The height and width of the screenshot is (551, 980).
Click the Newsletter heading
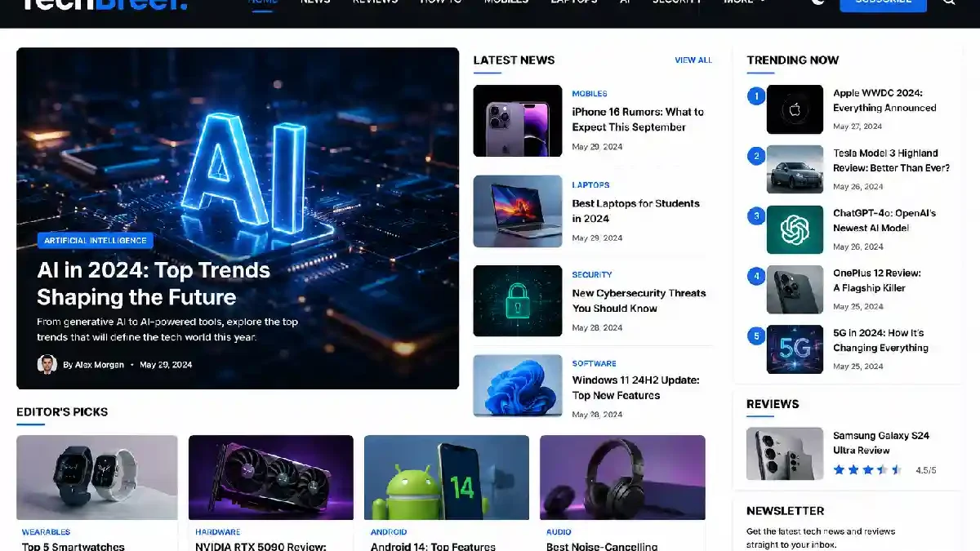785,511
